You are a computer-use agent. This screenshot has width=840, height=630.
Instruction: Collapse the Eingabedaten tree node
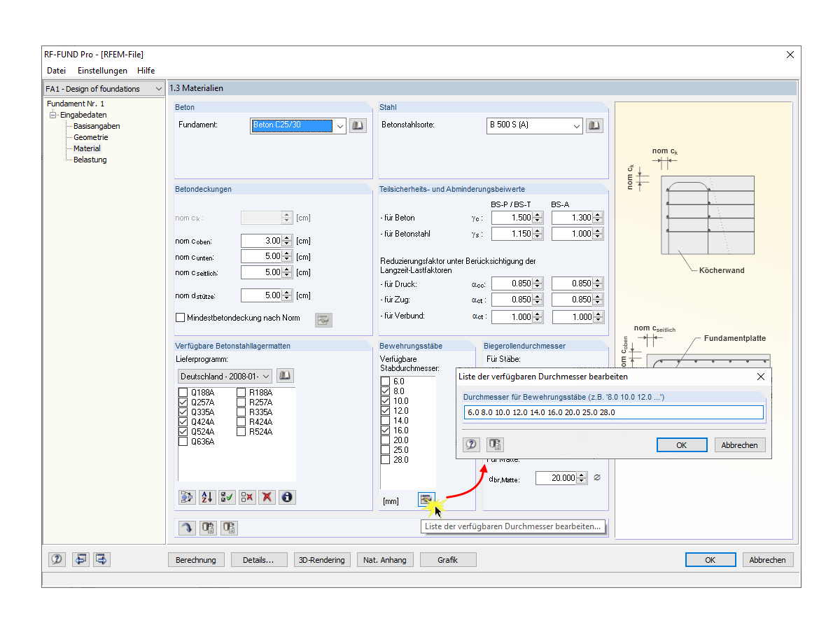(x=52, y=115)
